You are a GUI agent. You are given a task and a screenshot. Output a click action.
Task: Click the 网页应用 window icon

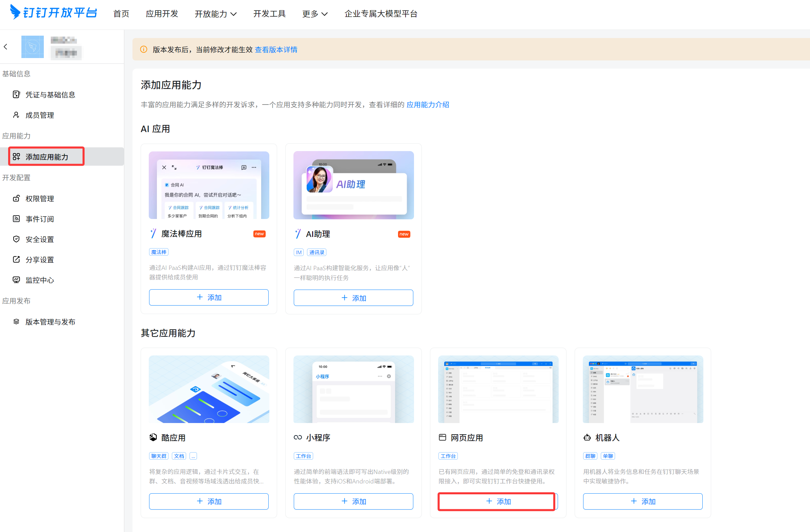click(443, 437)
